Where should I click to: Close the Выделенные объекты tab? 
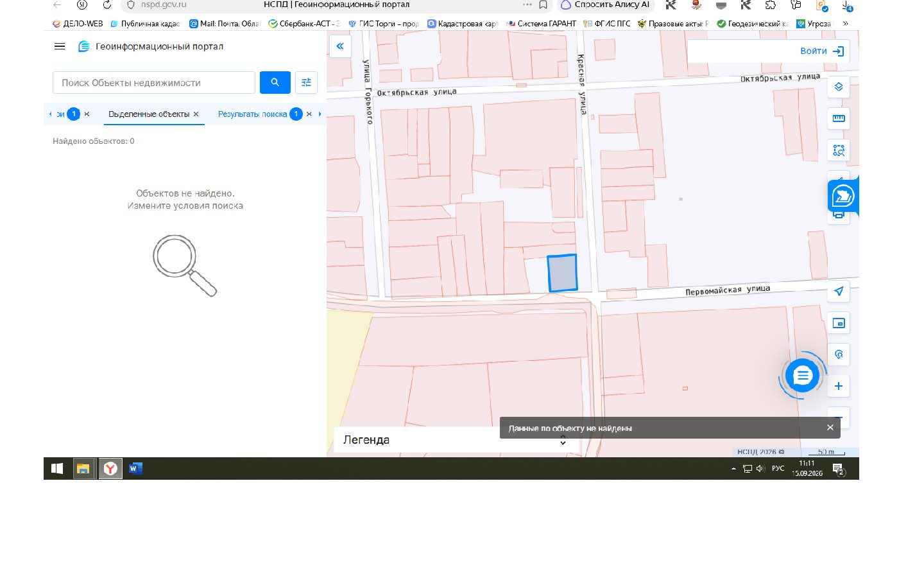point(196,114)
